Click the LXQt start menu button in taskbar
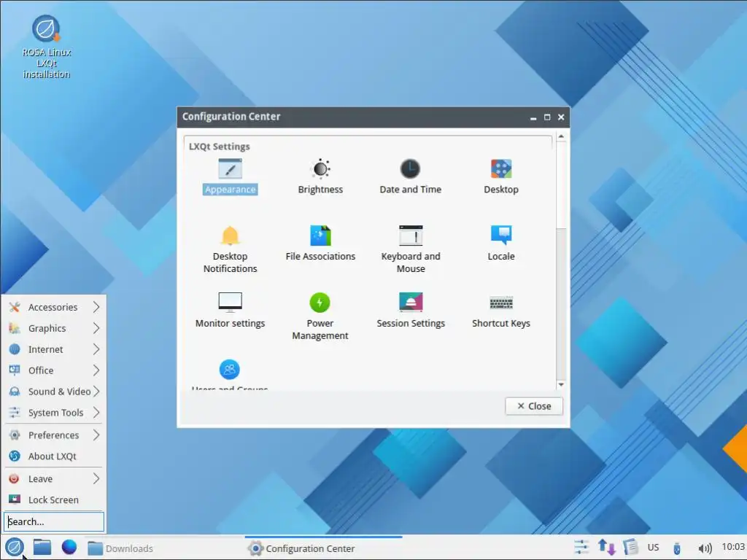 15,547
